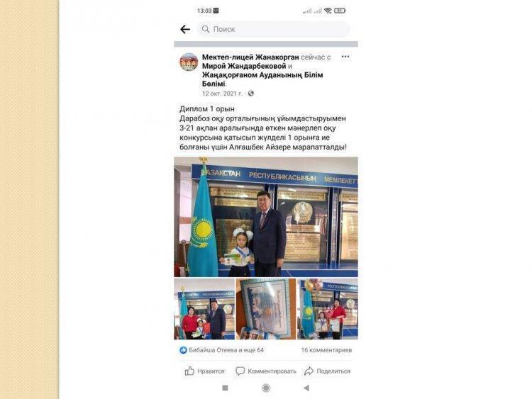Open the diploma certificate photo thumbnail

point(266,309)
